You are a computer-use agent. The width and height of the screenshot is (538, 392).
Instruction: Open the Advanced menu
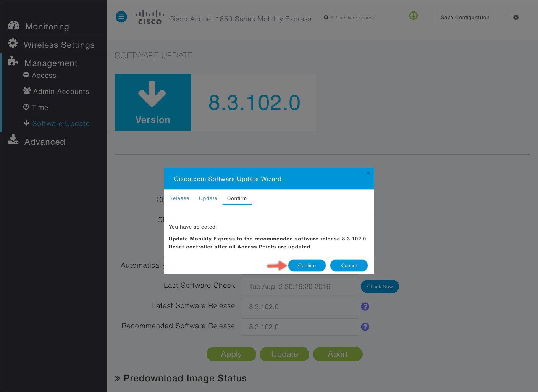pyautogui.click(x=45, y=142)
